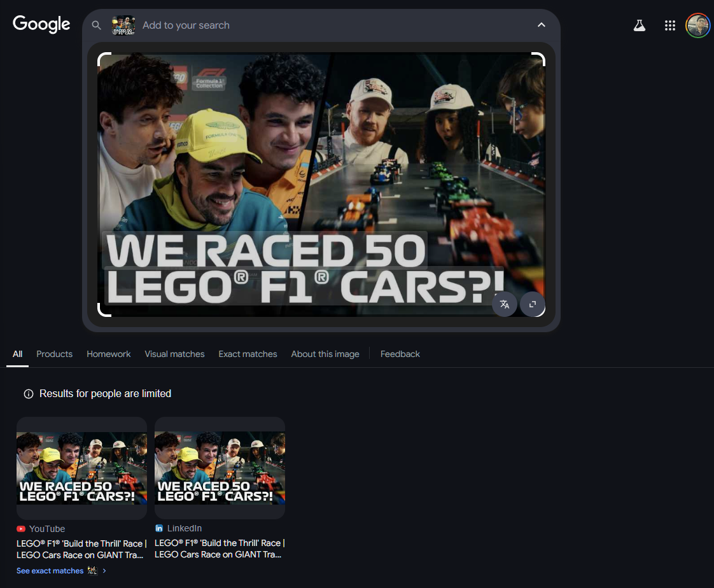Switch to the Products tab
The width and height of the screenshot is (714, 588).
54,354
